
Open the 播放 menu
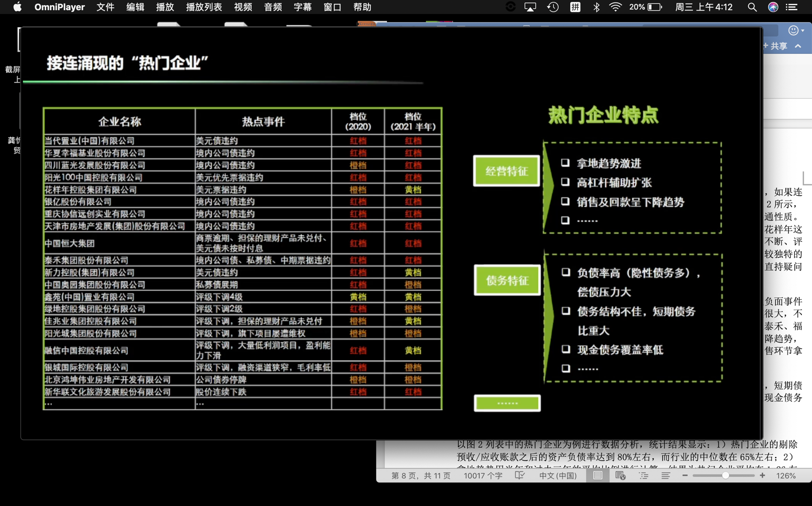pos(165,7)
